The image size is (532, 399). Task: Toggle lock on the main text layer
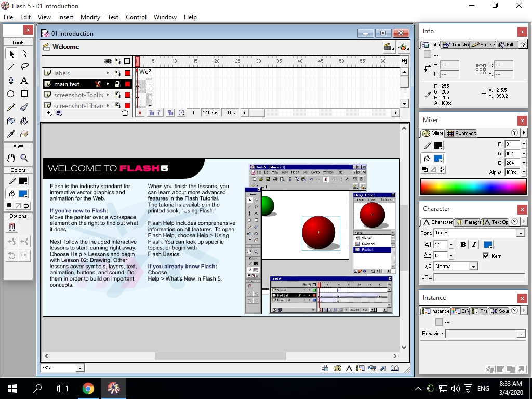pos(117,84)
